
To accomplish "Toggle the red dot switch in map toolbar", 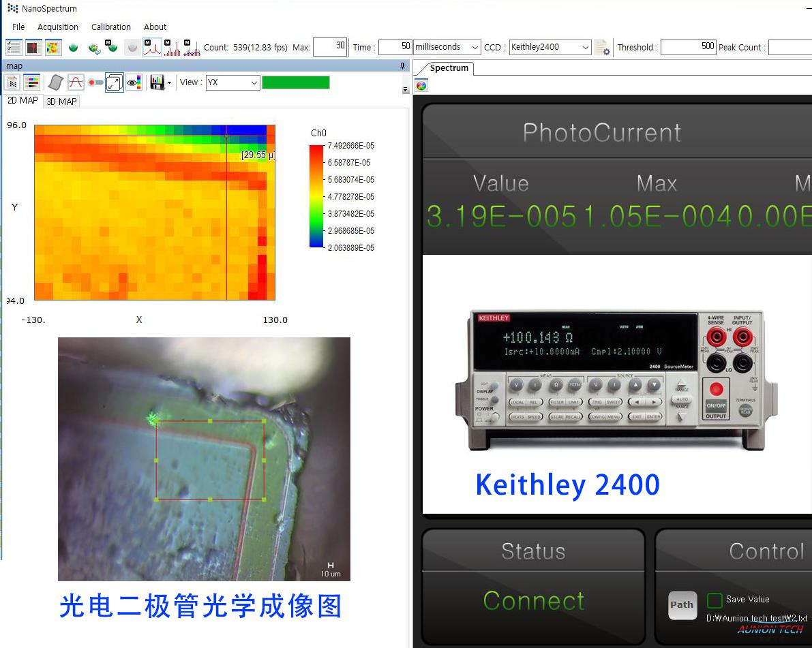I will point(95,82).
